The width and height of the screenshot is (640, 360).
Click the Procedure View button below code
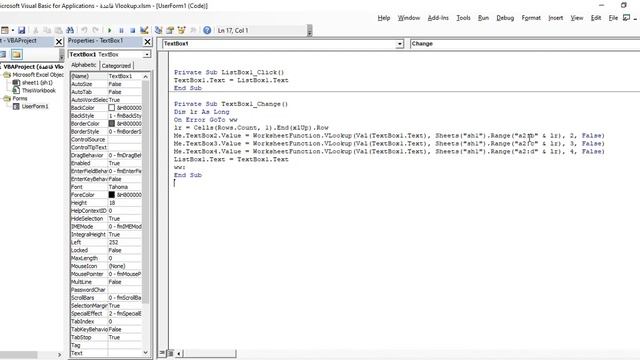pyautogui.click(x=162, y=353)
